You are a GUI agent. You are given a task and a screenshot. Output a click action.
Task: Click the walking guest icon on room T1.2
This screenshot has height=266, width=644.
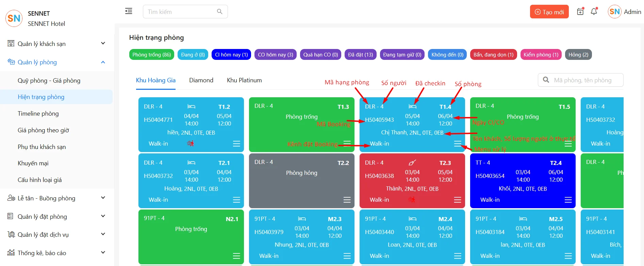point(191,144)
